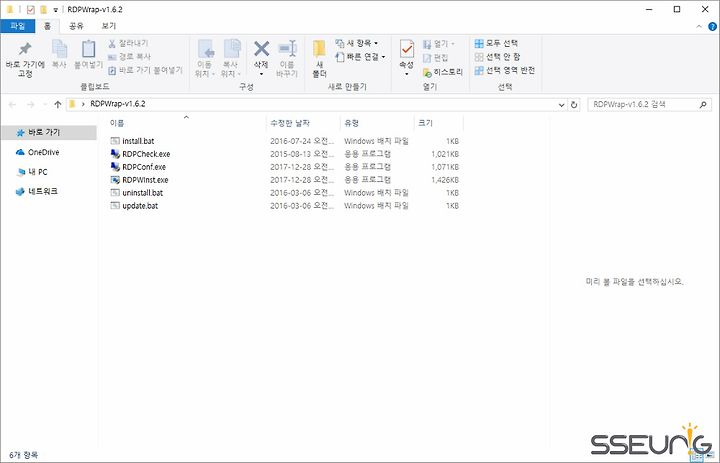Click RDPWrap-v1.6.2 breadcrumb in address bar
The image size is (720, 463).
click(x=118, y=104)
